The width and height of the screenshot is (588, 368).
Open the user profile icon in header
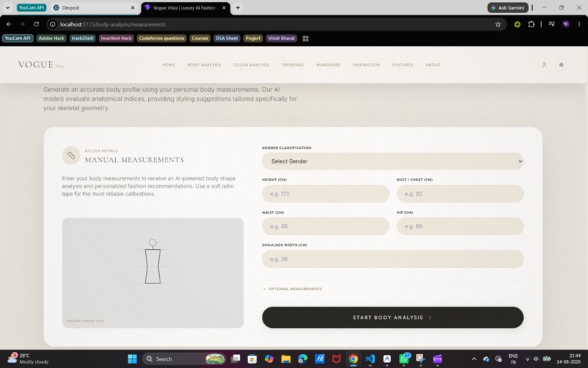coord(543,64)
